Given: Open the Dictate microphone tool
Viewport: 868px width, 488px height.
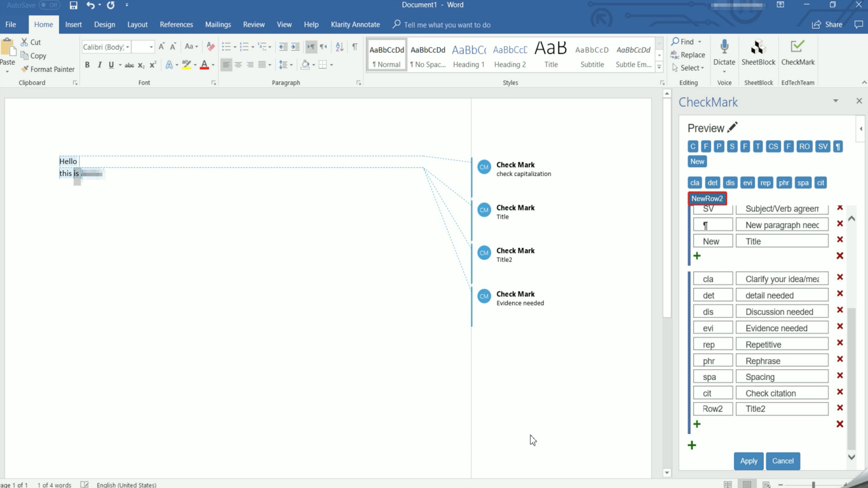Looking at the screenshot, I should 724,53.
